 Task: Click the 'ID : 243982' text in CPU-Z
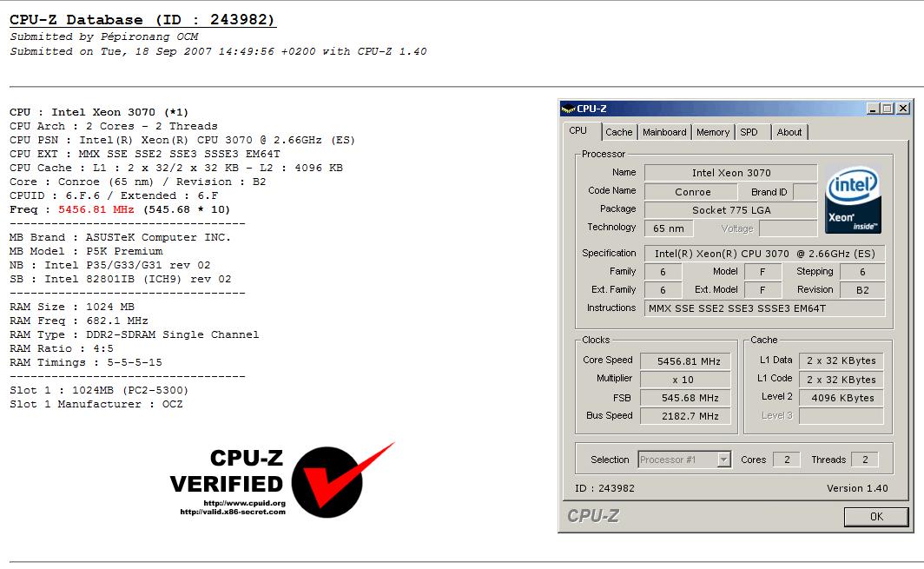[604, 488]
